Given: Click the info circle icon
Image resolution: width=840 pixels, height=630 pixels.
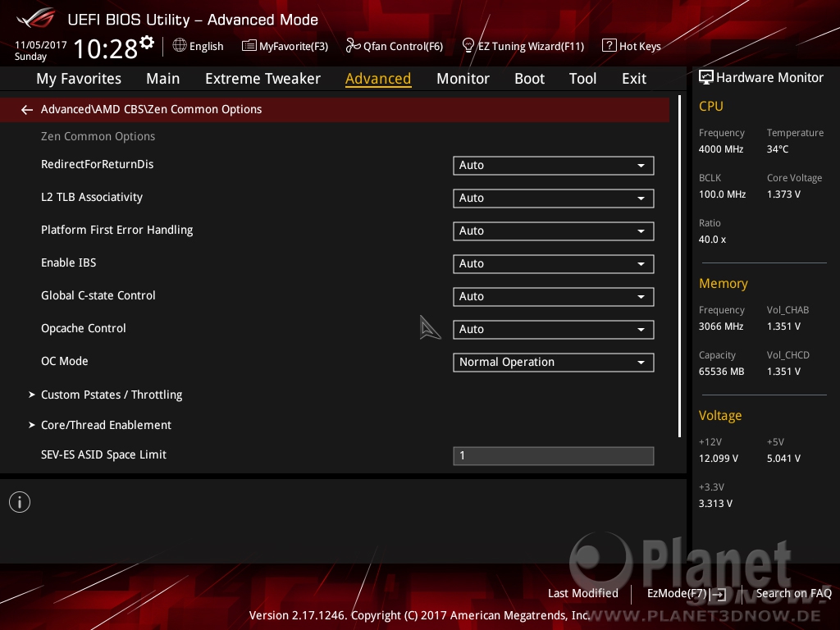Looking at the screenshot, I should point(20,502).
